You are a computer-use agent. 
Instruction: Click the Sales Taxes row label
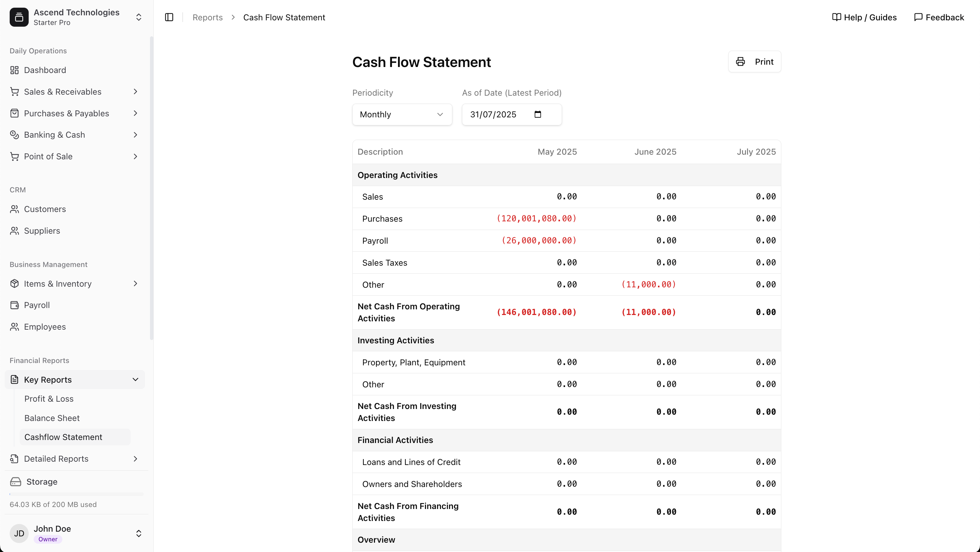(x=384, y=263)
